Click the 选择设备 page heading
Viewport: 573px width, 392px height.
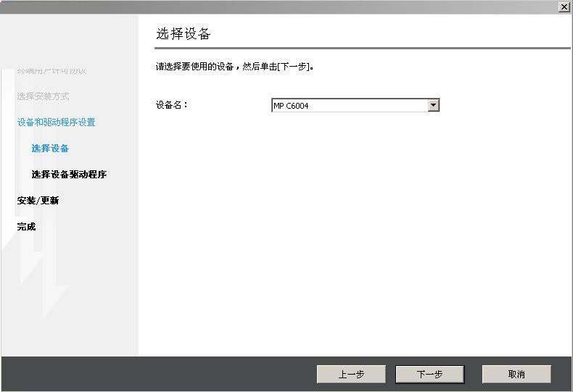184,33
